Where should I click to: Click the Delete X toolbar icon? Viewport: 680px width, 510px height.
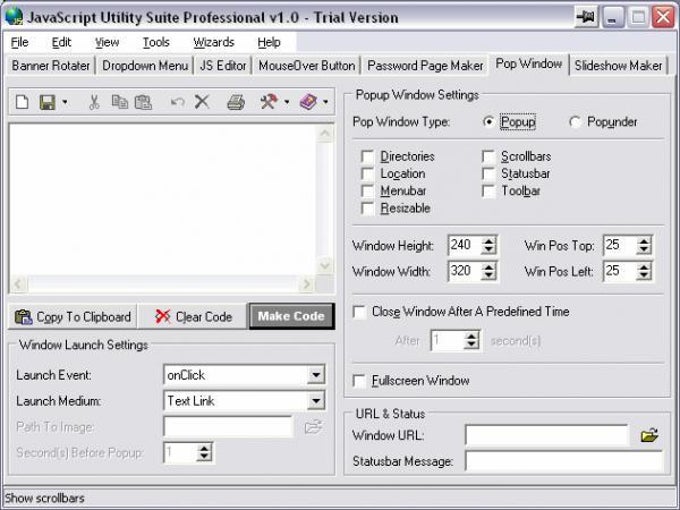pyautogui.click(x=202, y=102)
